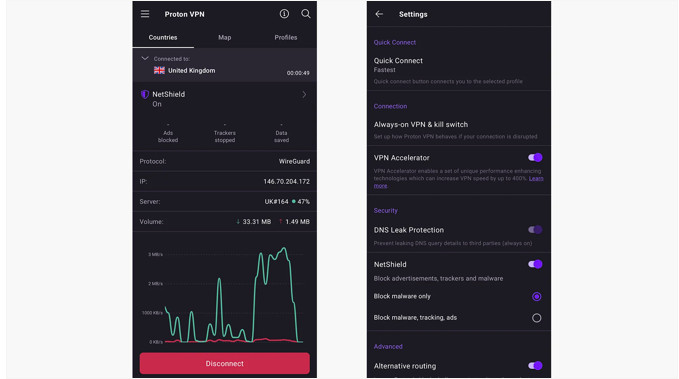This screenshot has height=379, width=679.
Task: Disable the Alternative routing switch
Action: click(535, 366)
